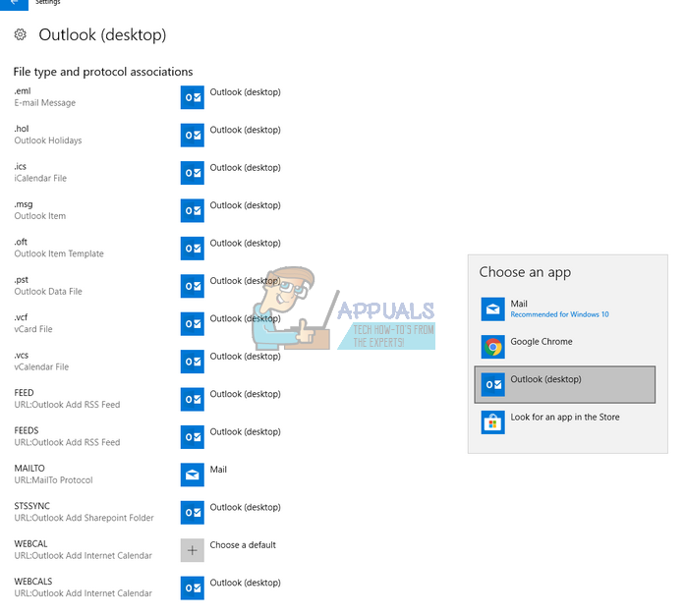Click vCalendar File description text
Image resolution: width=686 pixels, height=616 pixels.
(41, 366)
